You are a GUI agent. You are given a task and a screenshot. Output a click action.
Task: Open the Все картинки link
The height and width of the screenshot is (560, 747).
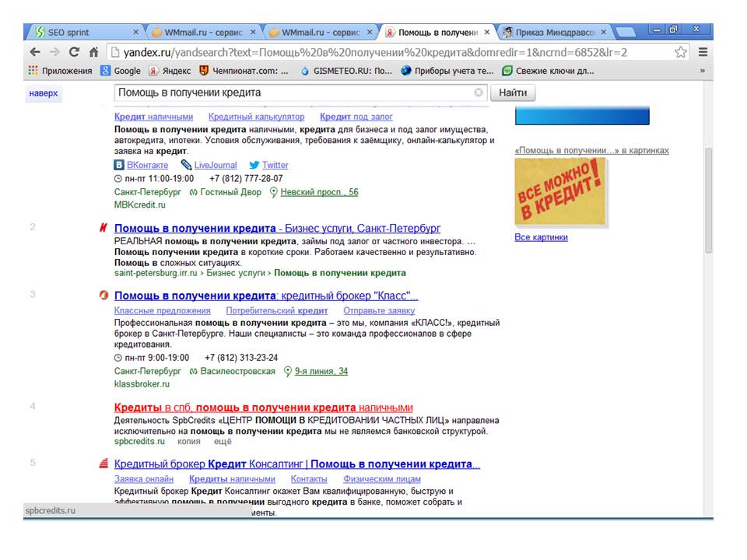[541, 237]
